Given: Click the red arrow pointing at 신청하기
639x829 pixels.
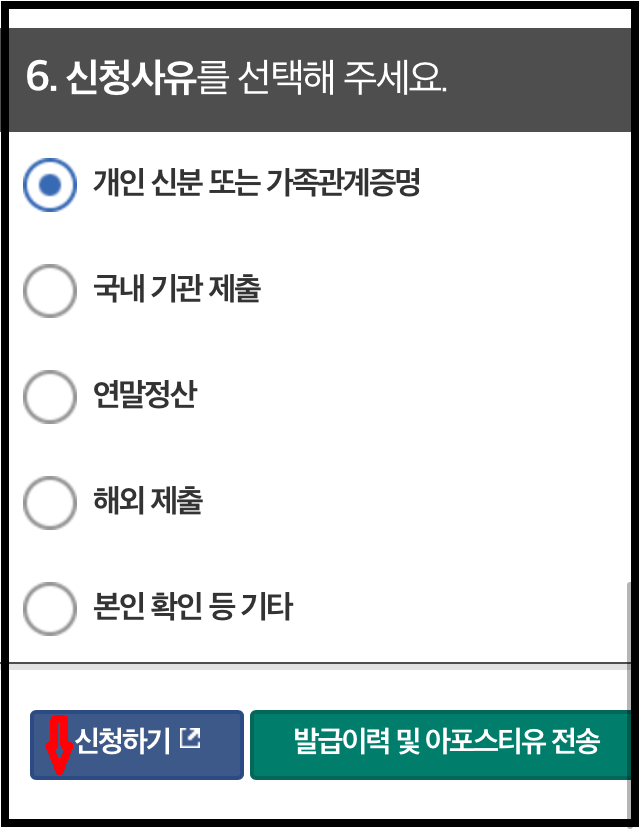Looking at the screenshot, I should 60,745.
